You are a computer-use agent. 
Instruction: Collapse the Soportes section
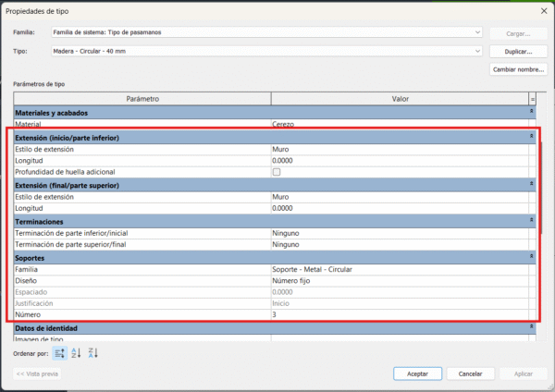[531, 257]
